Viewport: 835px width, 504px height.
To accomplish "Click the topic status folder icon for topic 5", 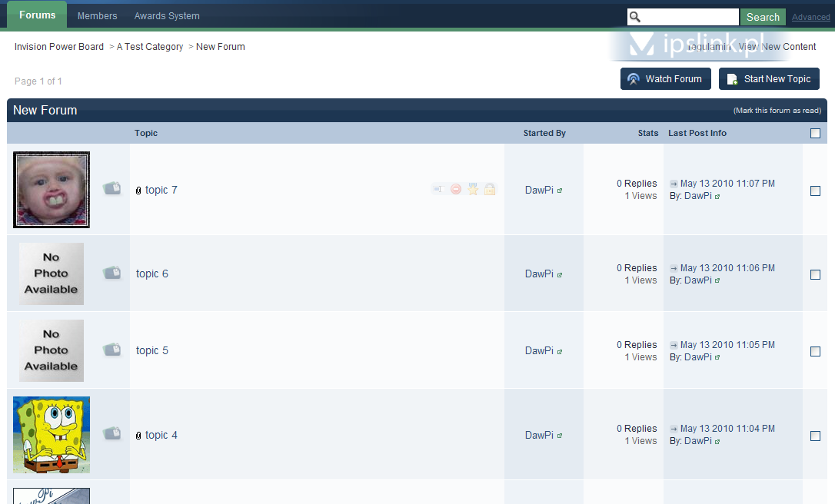I will click(111, 350).
